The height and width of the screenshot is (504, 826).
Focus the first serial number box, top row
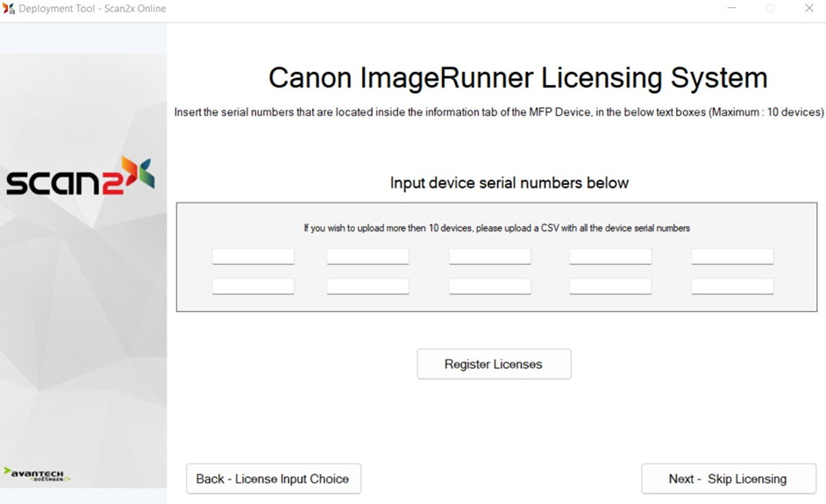click(x=253, y=256)
